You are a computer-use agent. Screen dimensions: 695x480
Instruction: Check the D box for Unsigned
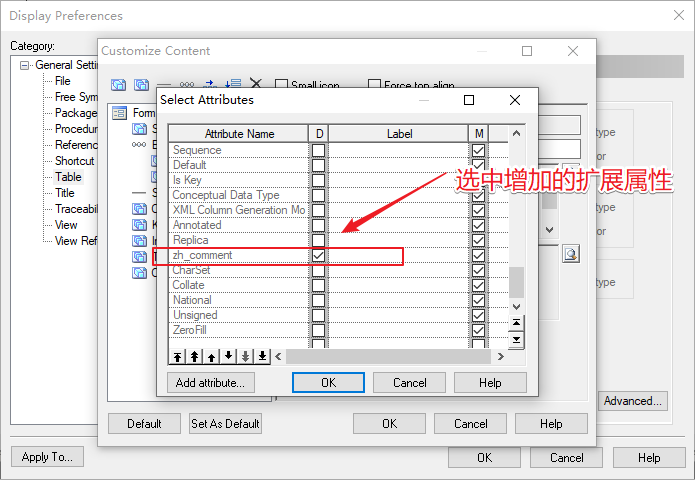tap(318, 315)
